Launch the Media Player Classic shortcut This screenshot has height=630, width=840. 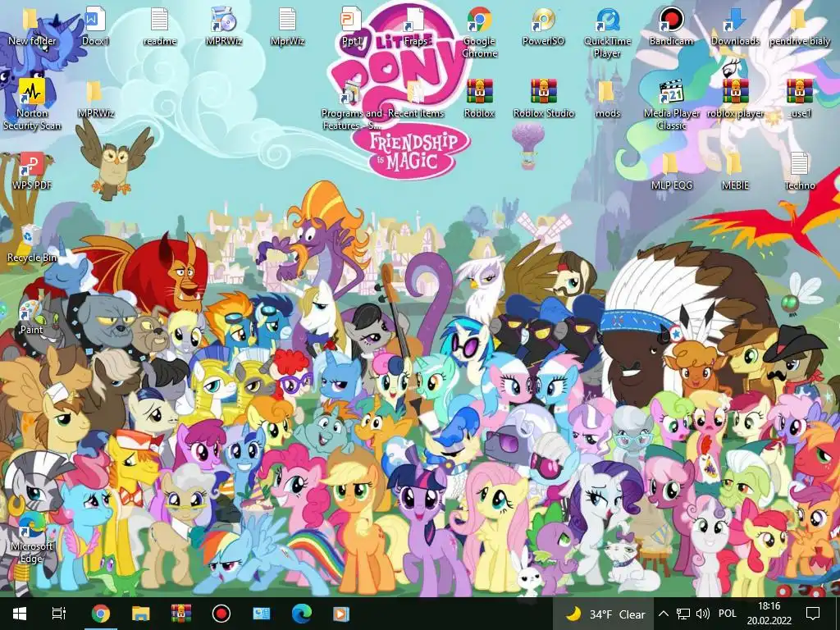click(x=671, y=104)
